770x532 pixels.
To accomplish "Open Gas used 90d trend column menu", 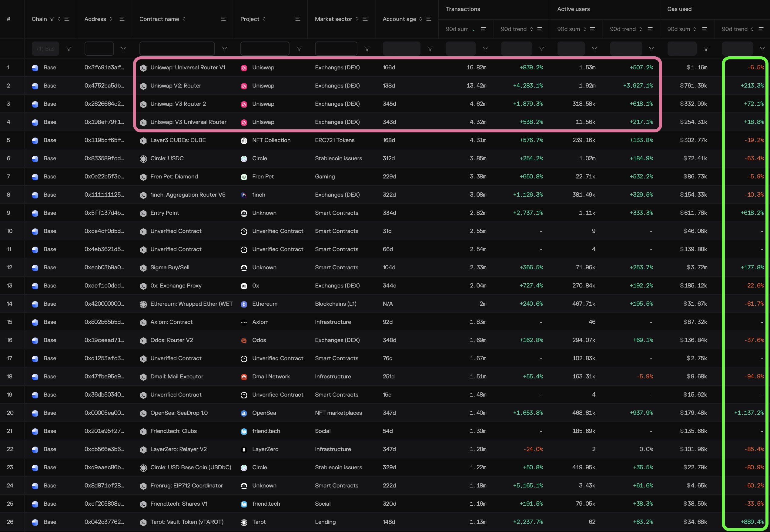I will point(761,29).
